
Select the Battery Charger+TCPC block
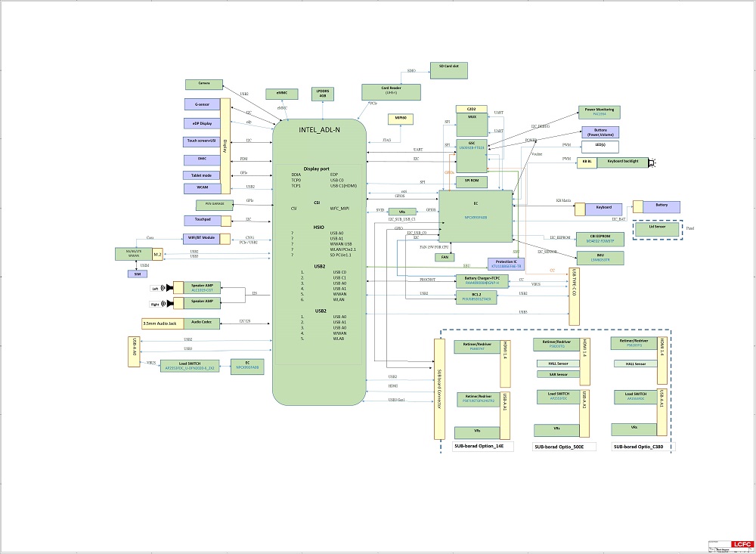click(482, 281)
